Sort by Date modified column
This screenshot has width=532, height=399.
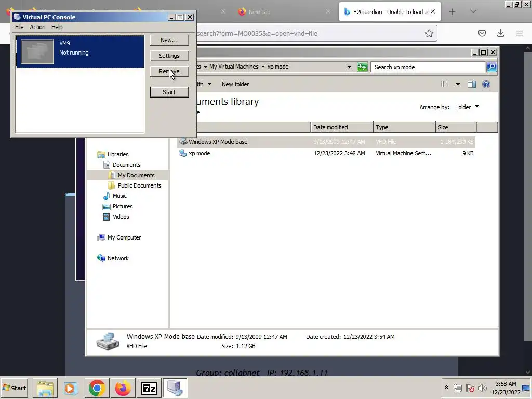(342, 127)
